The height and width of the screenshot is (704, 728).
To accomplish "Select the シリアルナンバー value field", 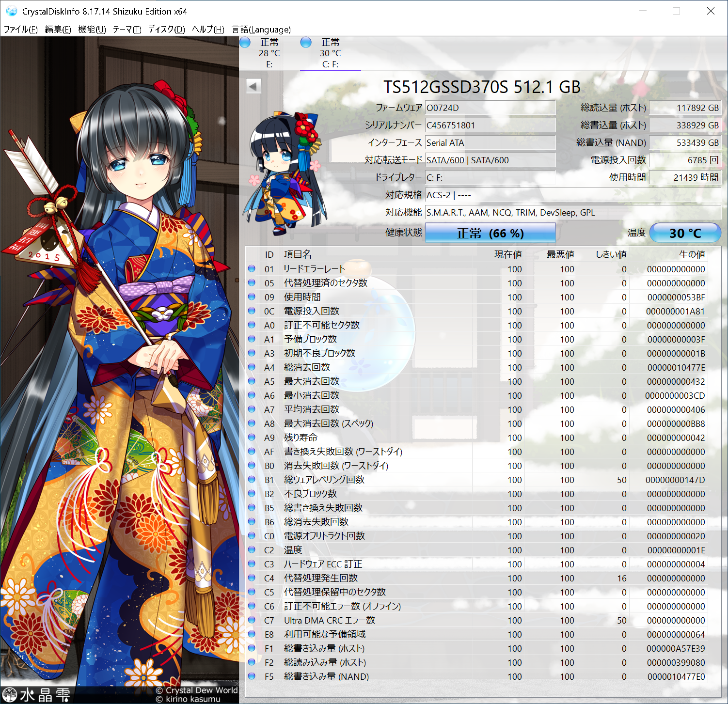I will [x=491, y=125].
